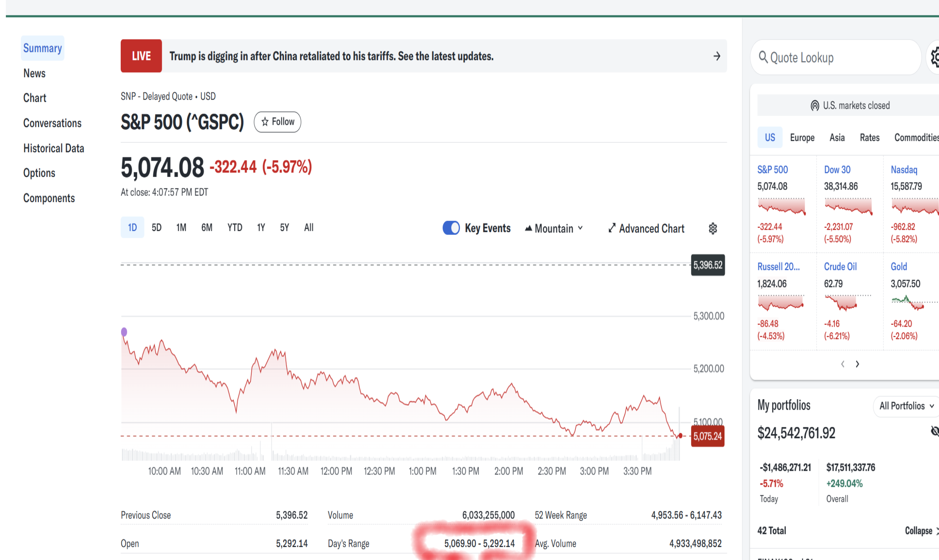The image size is (939, 560).
Task: Collapse the portfolio list
Action: 918,531
